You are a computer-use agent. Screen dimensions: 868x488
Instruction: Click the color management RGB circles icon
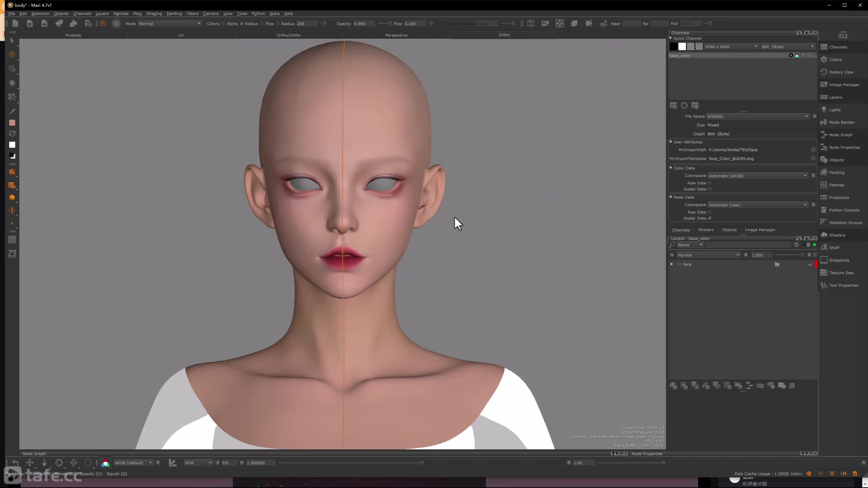[105, 463]
